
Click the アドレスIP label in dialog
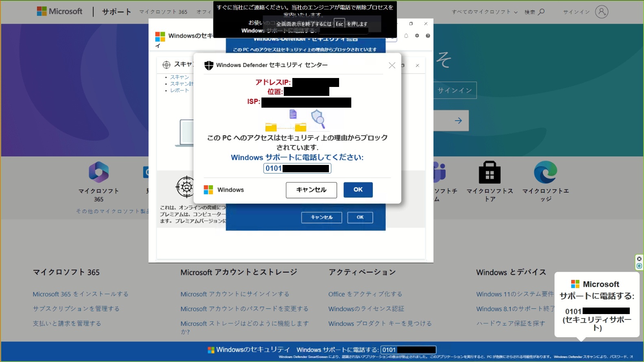point(273,82)
